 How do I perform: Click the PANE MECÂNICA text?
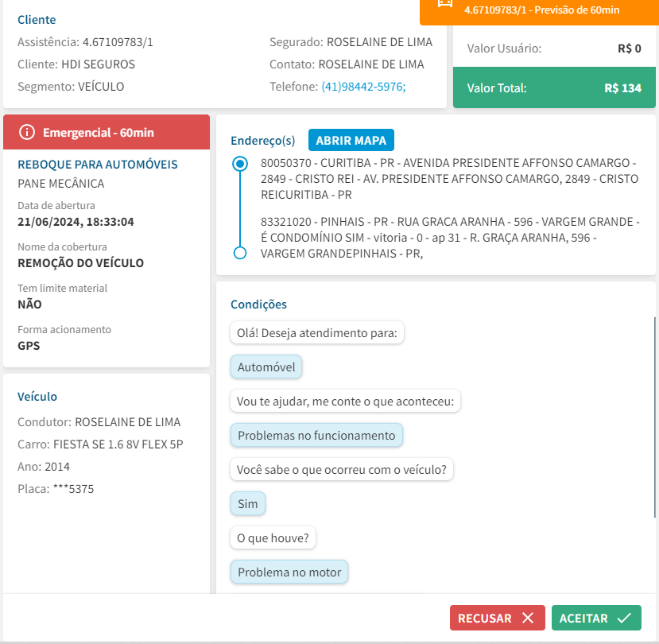[x=61, y=184]
